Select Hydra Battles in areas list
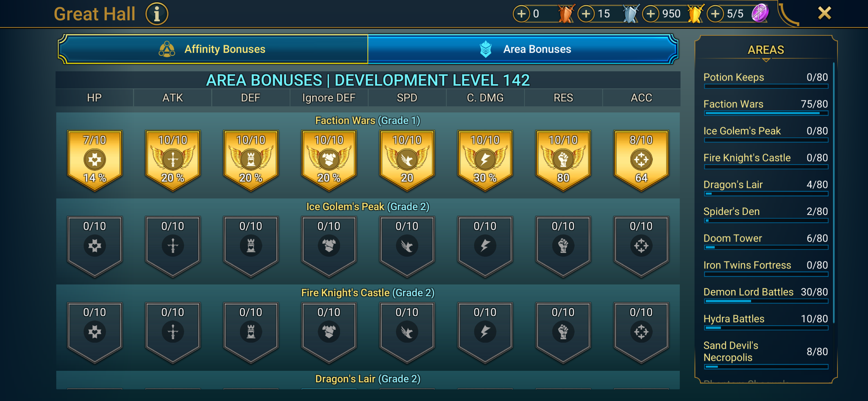Viewport: 868px width, 401px height. pos(766,322)
